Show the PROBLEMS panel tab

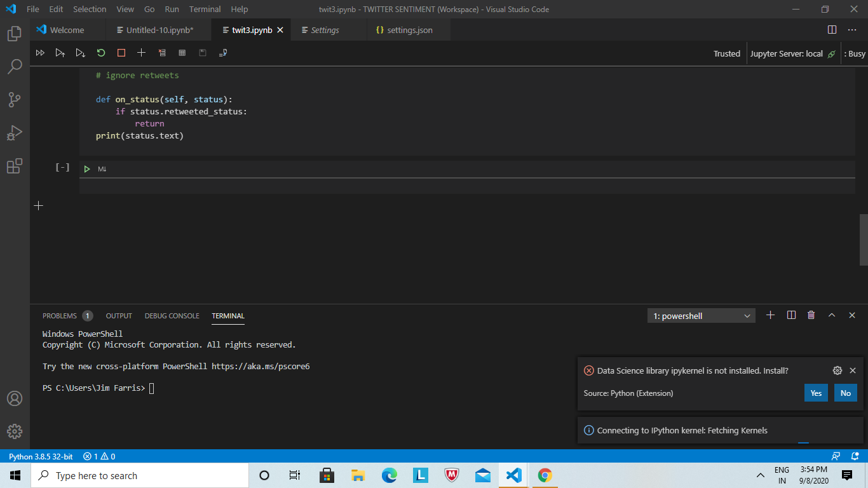click(x=60, y=316)
